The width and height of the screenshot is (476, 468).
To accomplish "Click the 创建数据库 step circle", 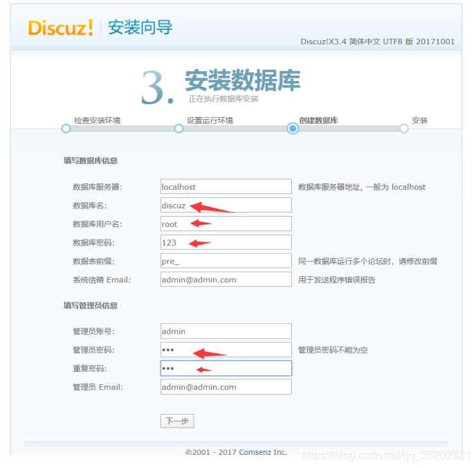I will click(x=293, y=129).
